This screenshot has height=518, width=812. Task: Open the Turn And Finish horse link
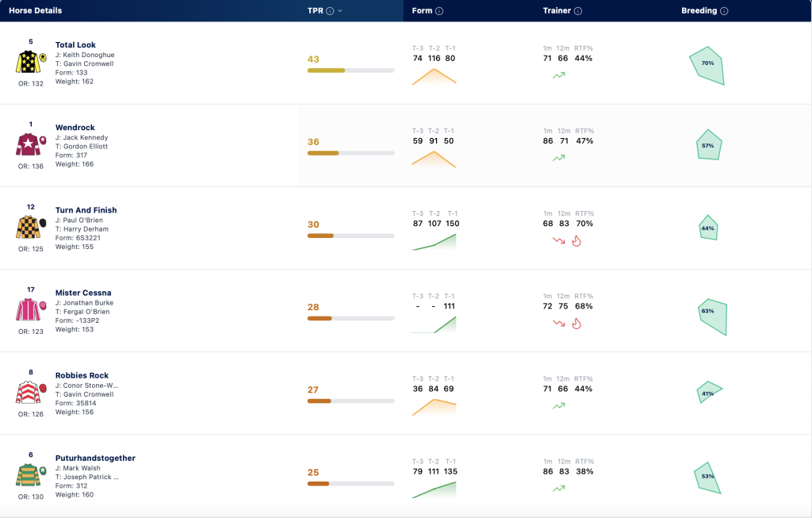click(86, 210)
